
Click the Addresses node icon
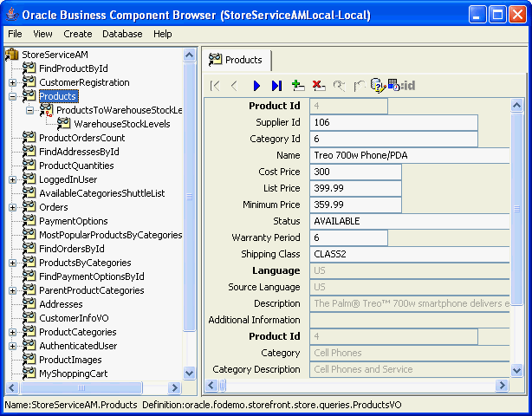coord(29,304)
